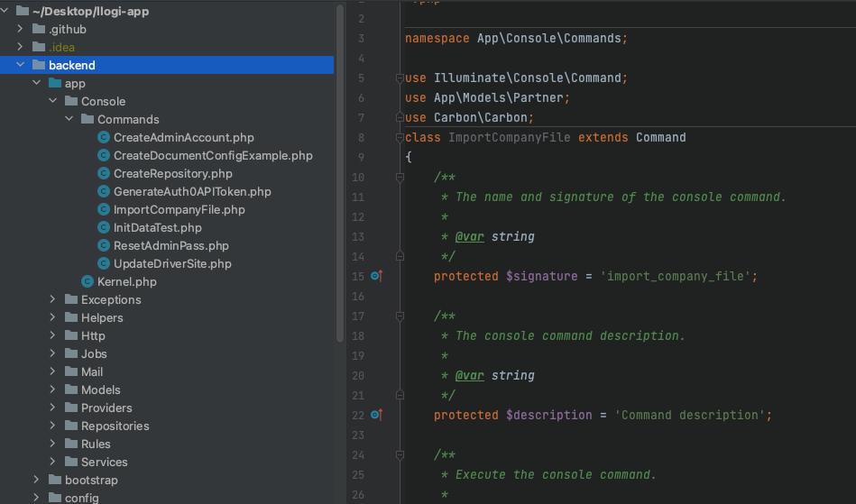Expand the Http folder
Viewport: 856px width, 504px height.
click(x=52, y=334)
